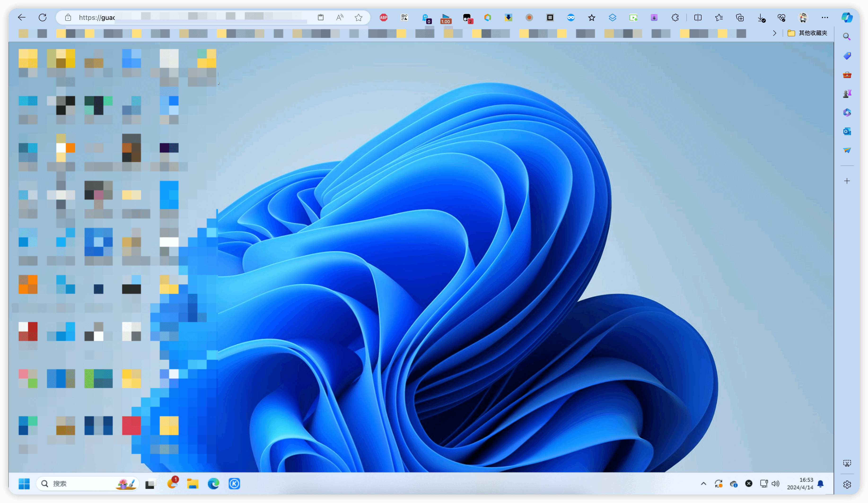Screen dimensions: 868x503
Task: Start Read aloud from address bar
Action: [x=340, y=17]
